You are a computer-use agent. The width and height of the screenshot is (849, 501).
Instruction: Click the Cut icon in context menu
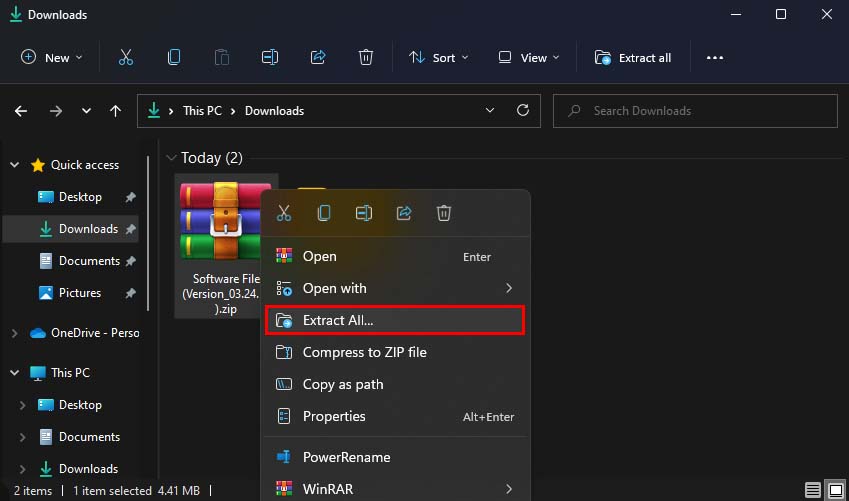(284, 213)
